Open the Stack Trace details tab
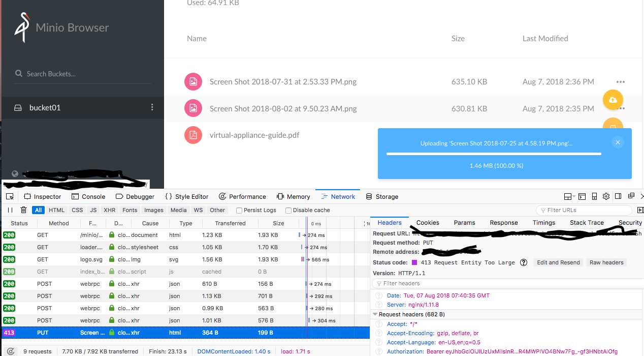Screen dimensions: 644x356 pyautogui.click(x=587, y=223)
